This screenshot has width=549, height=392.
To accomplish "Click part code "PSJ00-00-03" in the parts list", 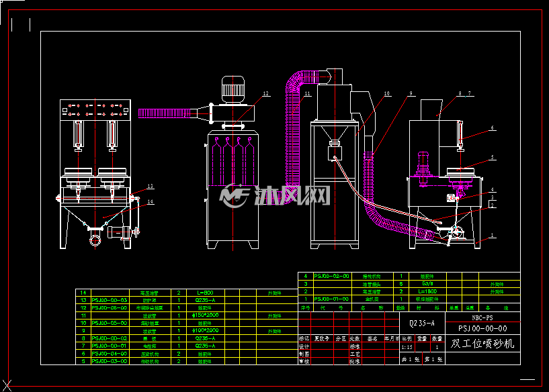I will [110, 300].
